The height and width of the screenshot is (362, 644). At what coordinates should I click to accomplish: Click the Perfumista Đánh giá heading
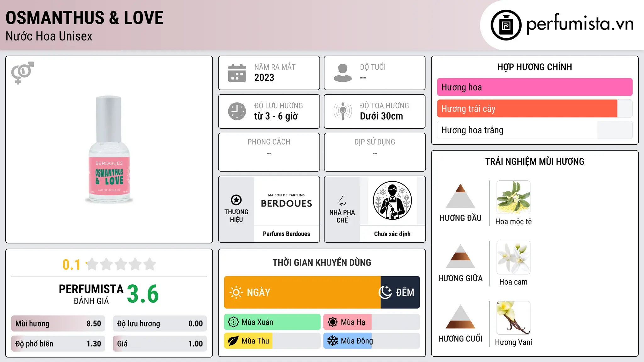click(x=91, y=294)
